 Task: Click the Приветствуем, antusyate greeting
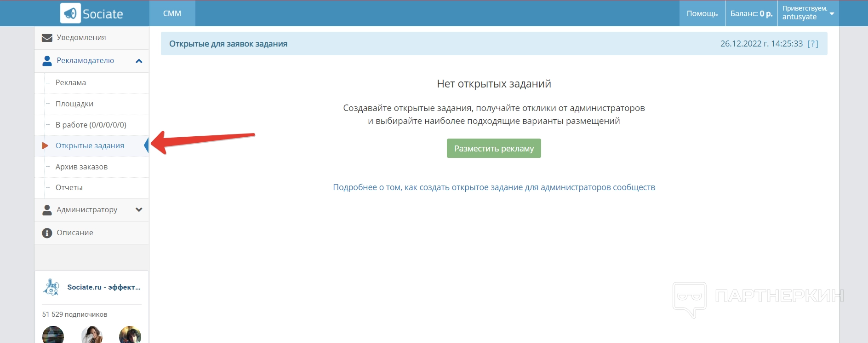pos(805,13)
